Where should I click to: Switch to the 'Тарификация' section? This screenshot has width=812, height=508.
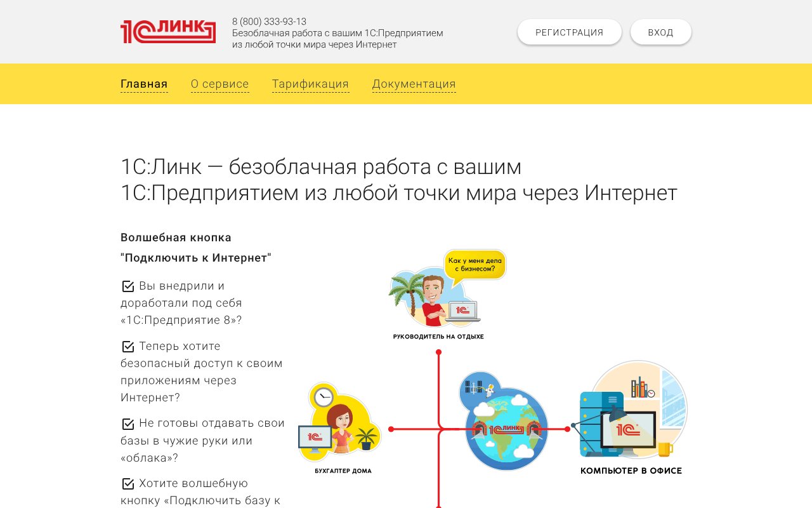(310, 84)
